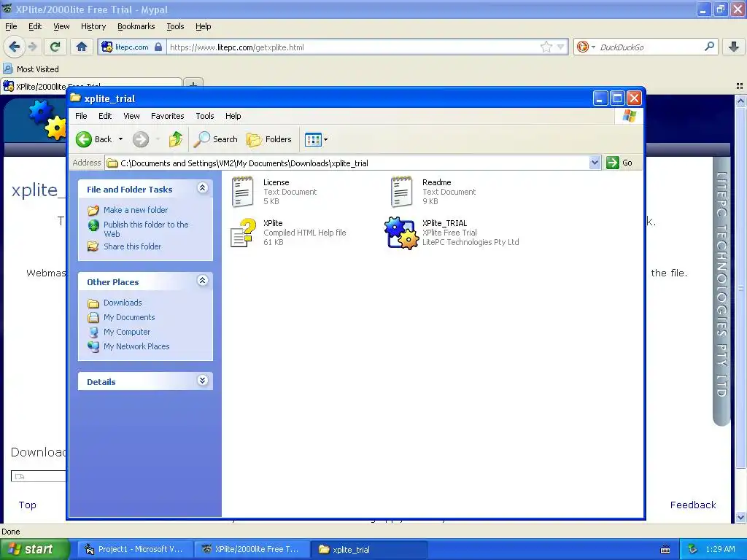The height and width of the screenshot is (560, 747).
Task: Select the XPlite compiled HTML Help file
Action: 243,233
